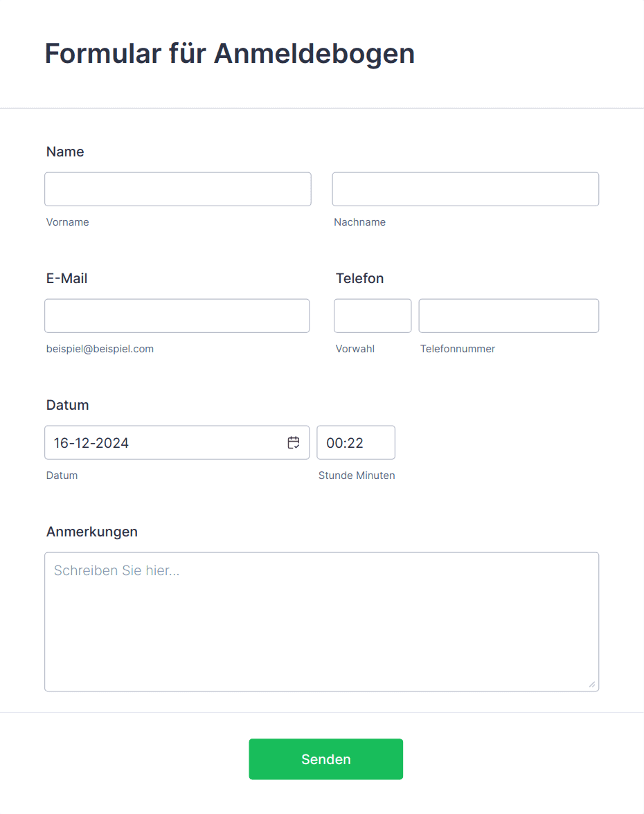Grab the textarea resize handle corner

pos(592,684)
